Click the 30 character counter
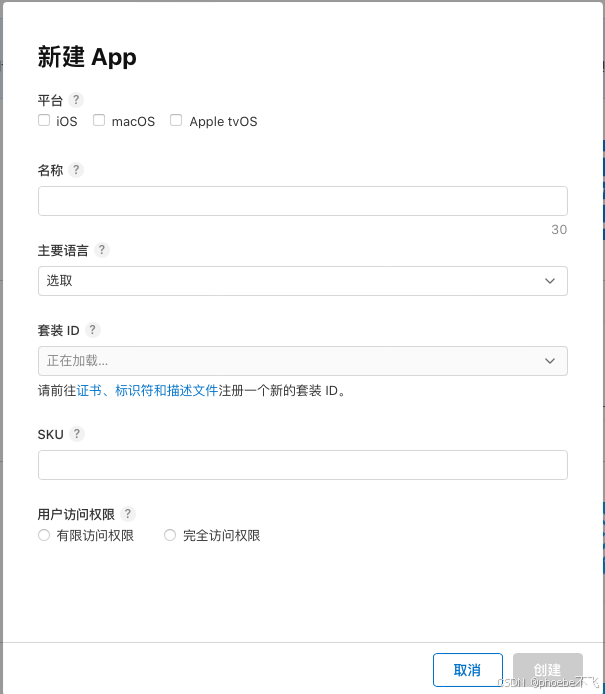The image size is (605, 694). [x=559, y=230]
